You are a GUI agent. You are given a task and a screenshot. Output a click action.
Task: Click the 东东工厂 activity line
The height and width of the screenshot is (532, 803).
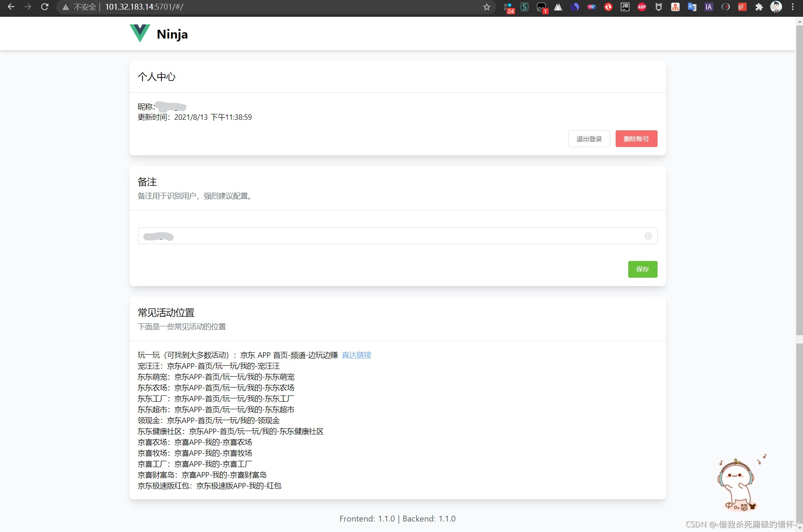pos(216,399)
